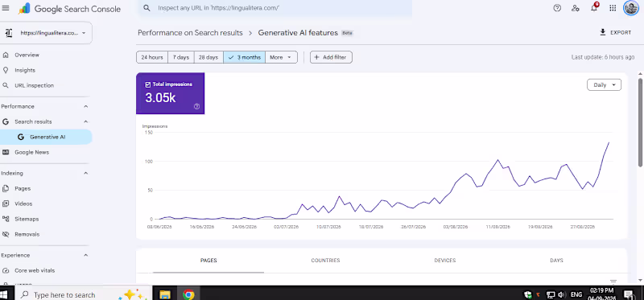Image resolution: width=644 pixels, height=300 pixels.
Task: Open the Daily granularity dropdown
Action: point(605,85)
